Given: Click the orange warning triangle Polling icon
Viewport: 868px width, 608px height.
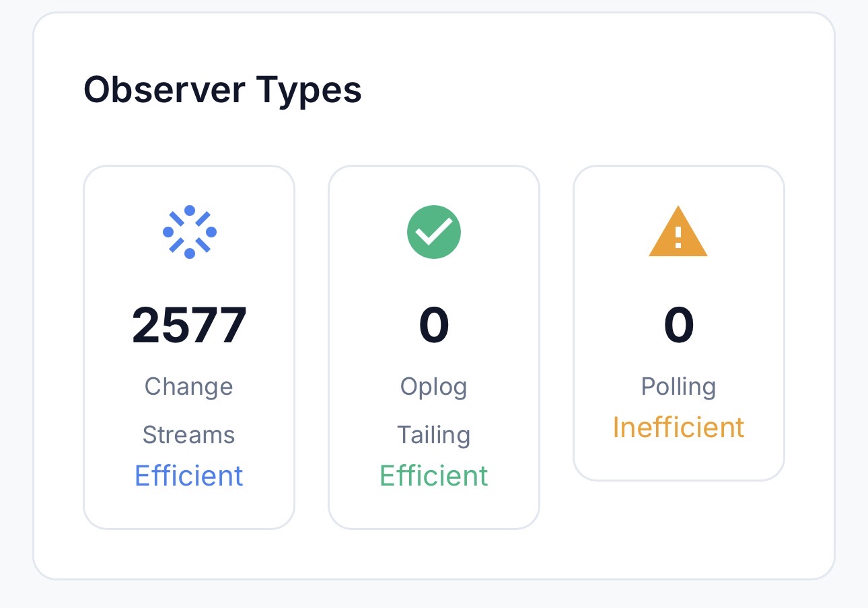Looking at the screenshot, I should click(x=678, y=232).
